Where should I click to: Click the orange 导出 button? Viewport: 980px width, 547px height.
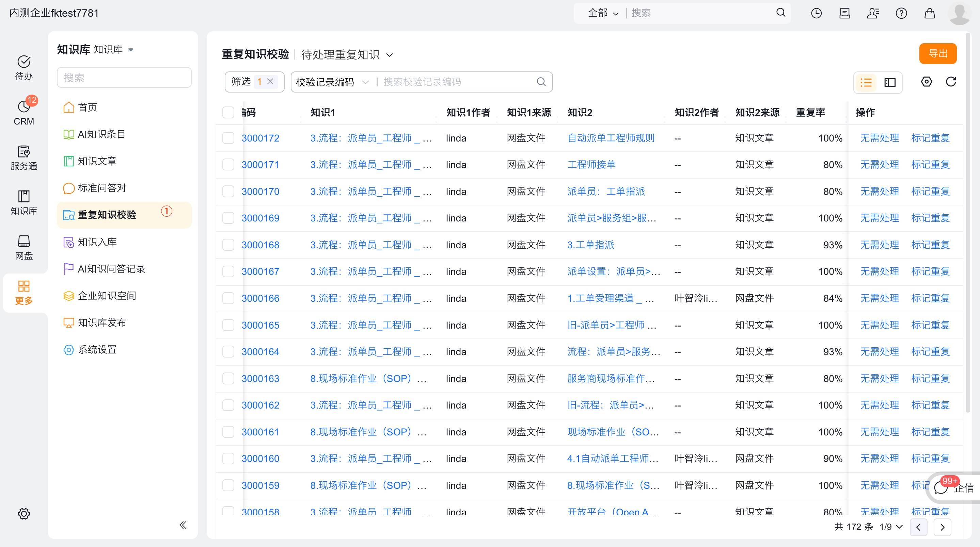pos(937,54)
